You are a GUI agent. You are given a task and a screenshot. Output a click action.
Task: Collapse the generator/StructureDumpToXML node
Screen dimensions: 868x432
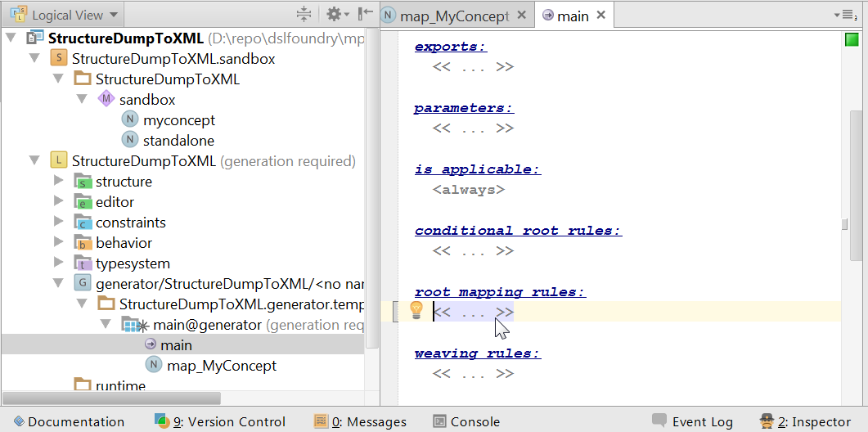click(x=58, y=284)
